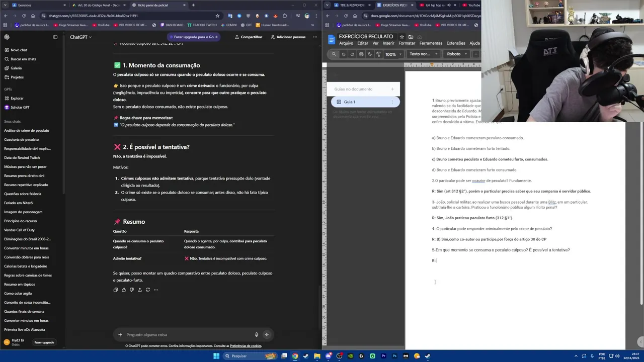This screenshot has width=644, height=362.
Task: Redo action in Google Docs
Action: coord(352,54)
